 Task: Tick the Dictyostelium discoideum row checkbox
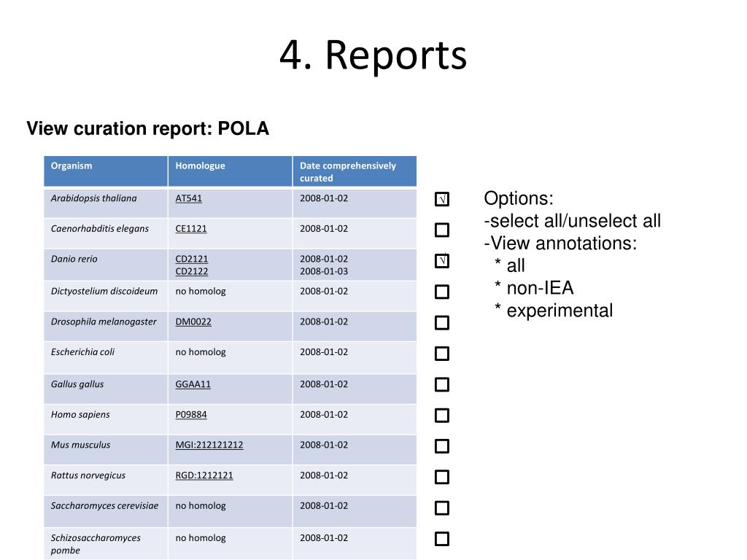[441, 292]
